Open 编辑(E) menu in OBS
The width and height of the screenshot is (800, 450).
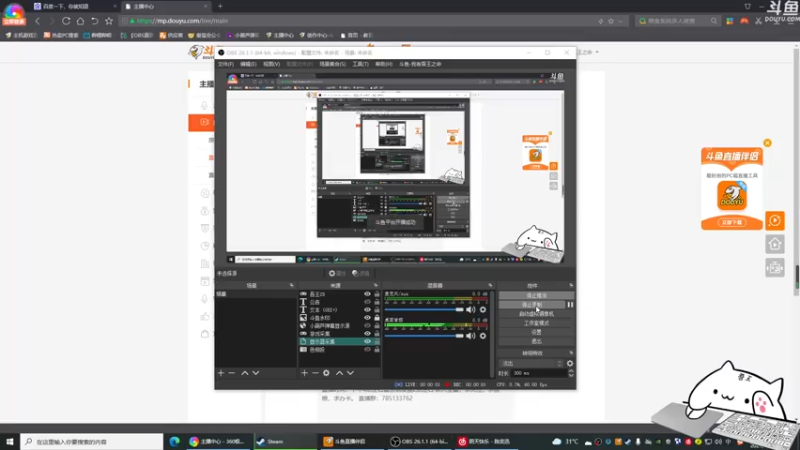(x=248, y=64)
